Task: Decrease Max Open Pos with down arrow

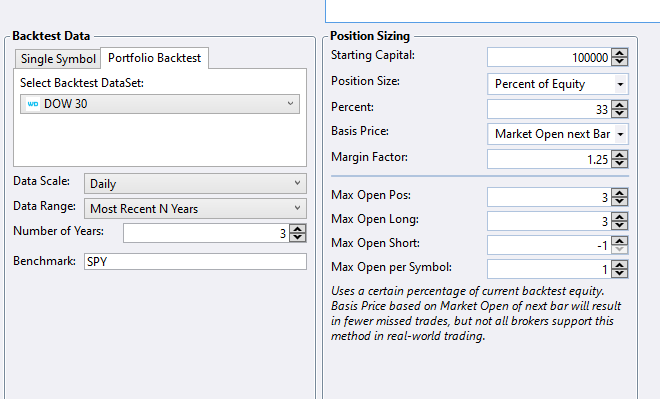Action: [x=620, y=201]
